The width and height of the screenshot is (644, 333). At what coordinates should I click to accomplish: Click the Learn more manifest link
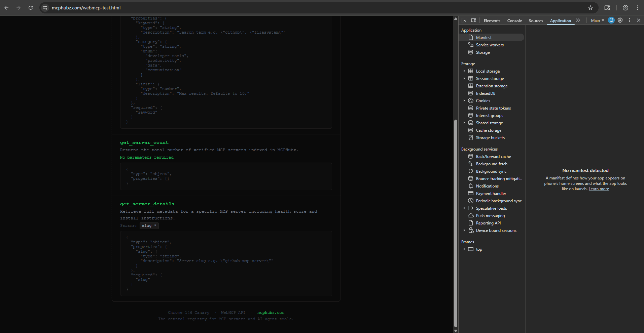click(x=599, y=189)
